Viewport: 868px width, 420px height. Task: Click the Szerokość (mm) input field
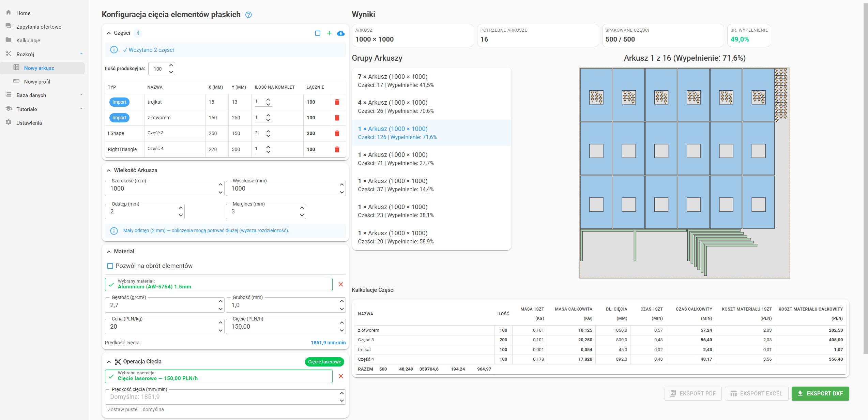[x=162, y=189]
